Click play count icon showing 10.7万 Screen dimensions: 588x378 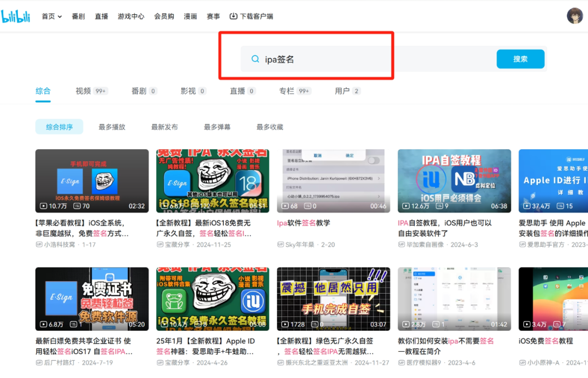click(44, 206)
